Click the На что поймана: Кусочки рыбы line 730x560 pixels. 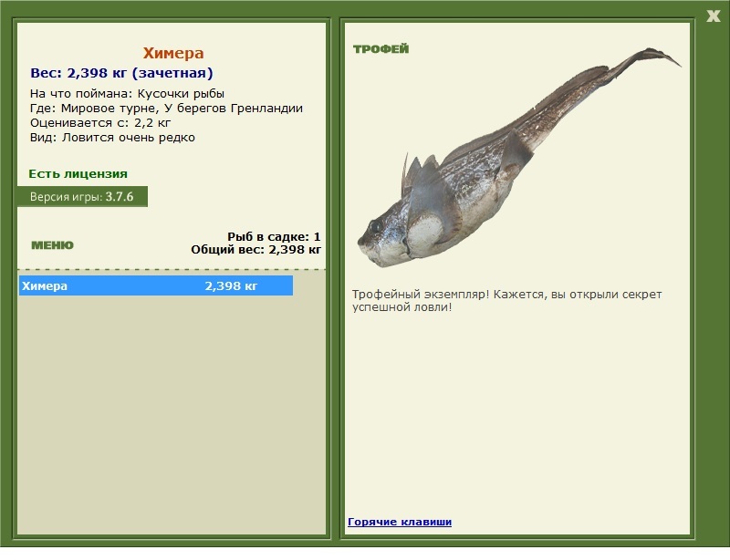coord(127,94)
